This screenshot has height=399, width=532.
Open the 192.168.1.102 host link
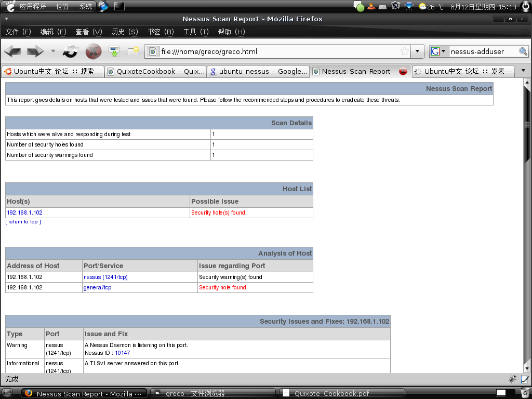point(25,212)
